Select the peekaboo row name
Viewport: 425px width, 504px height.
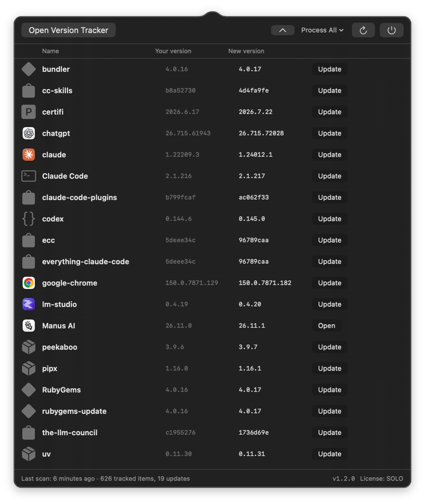pyautogui.click(x=60, y=347)
